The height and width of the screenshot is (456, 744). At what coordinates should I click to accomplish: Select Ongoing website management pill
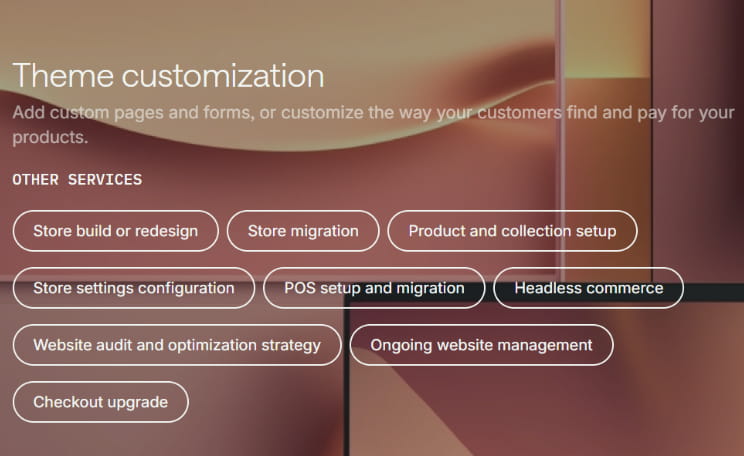tap(481, 345)
